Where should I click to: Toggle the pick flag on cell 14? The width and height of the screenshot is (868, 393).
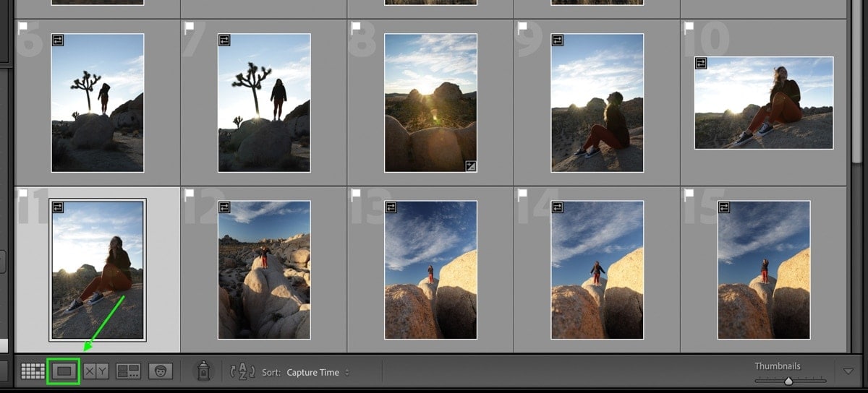click(x=522, y=195)
